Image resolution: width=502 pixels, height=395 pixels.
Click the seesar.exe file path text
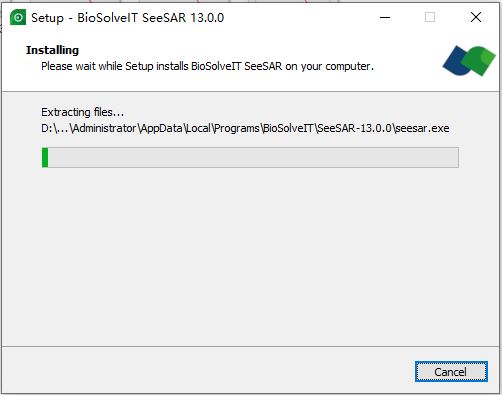(245, 128)
